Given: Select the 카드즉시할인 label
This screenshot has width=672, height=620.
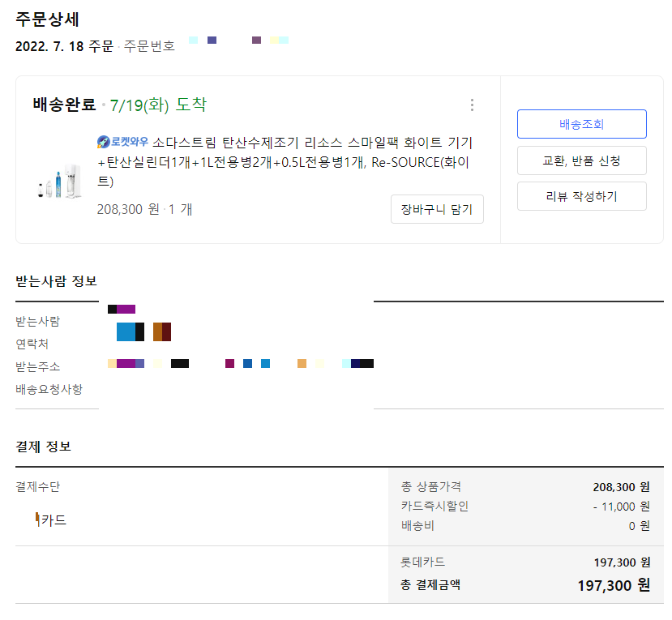Looking at the screenshot, I should [x=434, y=506].
